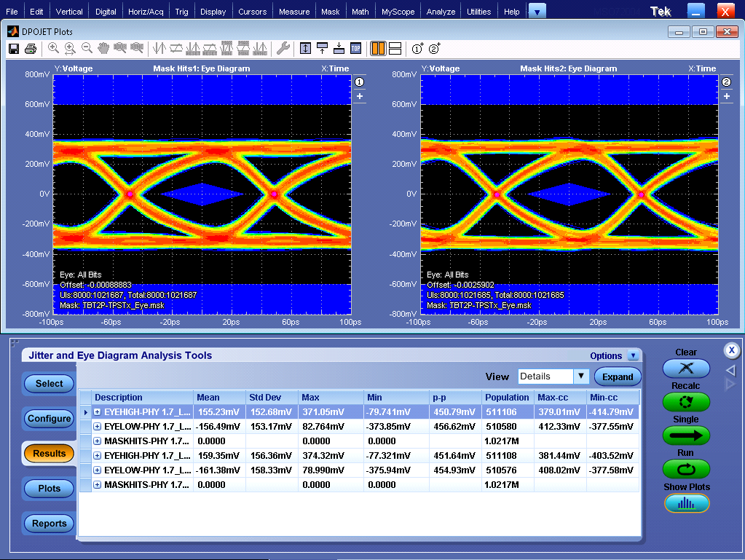Click the Configure button
The width and height of the screenshot is (745, 560).
click(49, 419)
